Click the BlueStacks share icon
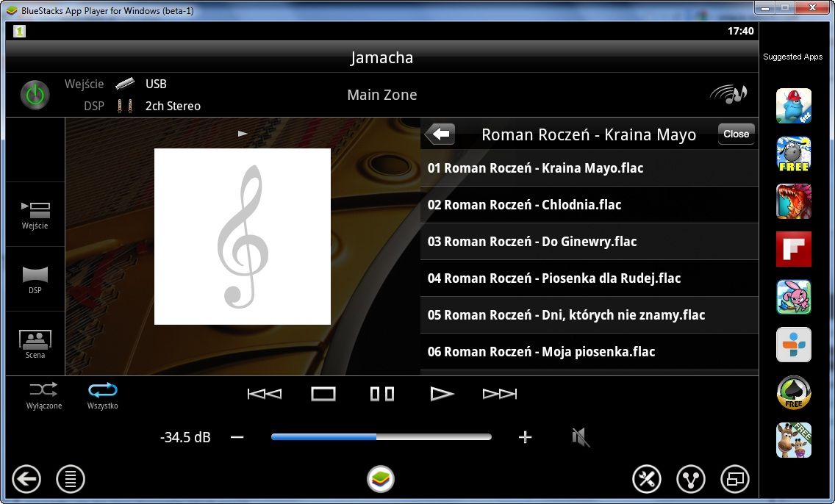 click(691, 479)
